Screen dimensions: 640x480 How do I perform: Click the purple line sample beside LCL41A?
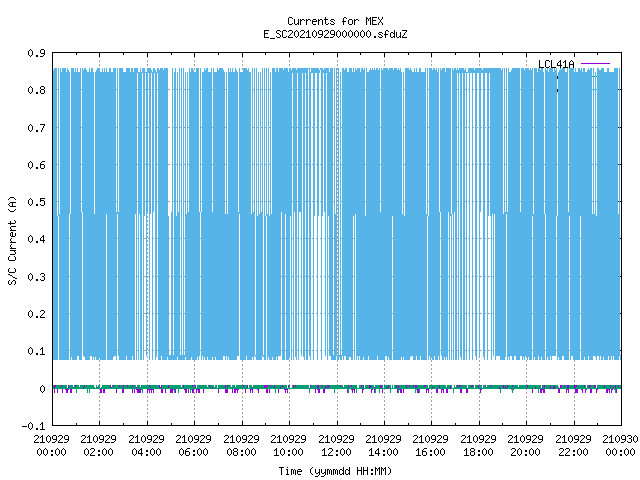[595, 64]
